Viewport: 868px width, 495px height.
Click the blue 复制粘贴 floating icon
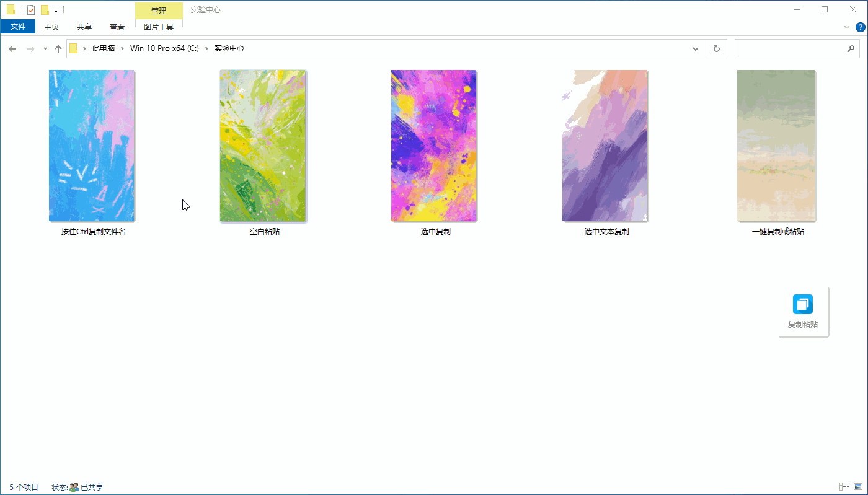coord(803,304)
